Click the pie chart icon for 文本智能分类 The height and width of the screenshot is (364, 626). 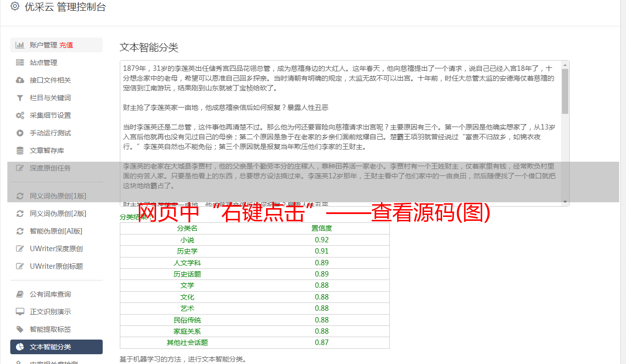click(x=20, y=347)
